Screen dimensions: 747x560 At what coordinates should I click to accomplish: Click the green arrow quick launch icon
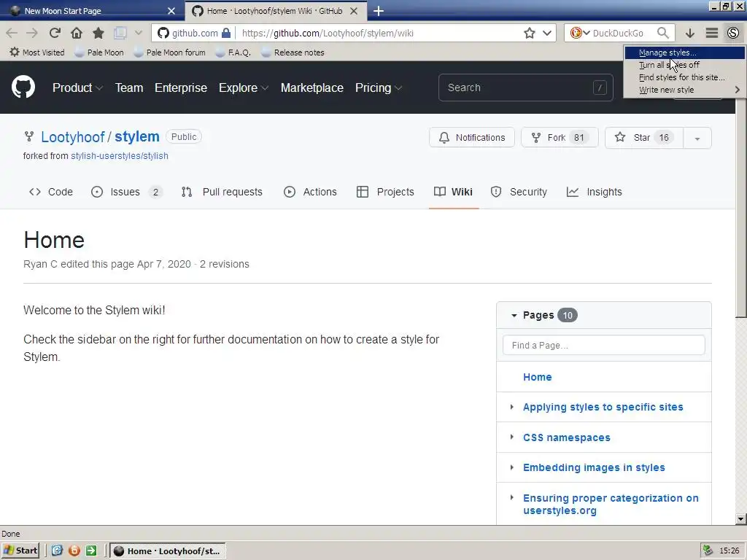(x=91, y=551)
